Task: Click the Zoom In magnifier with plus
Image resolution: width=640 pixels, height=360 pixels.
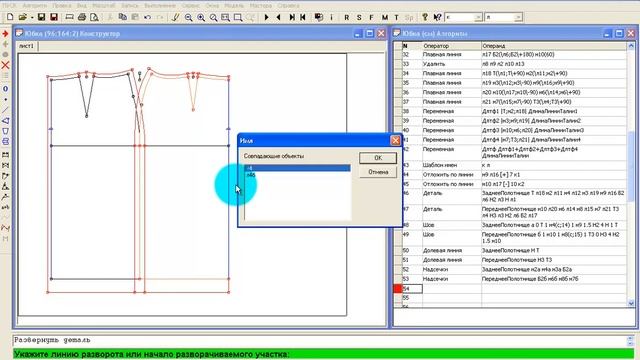Action: click(201, 17)
